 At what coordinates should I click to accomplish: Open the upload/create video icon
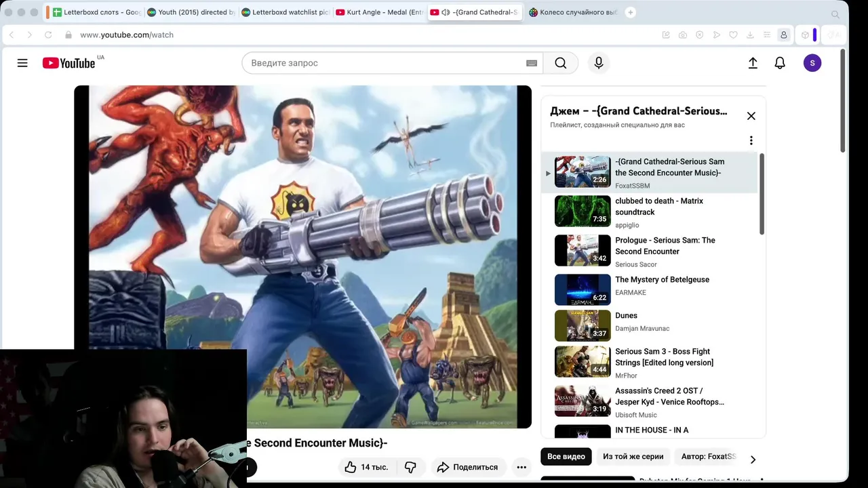tap(753, 63)
